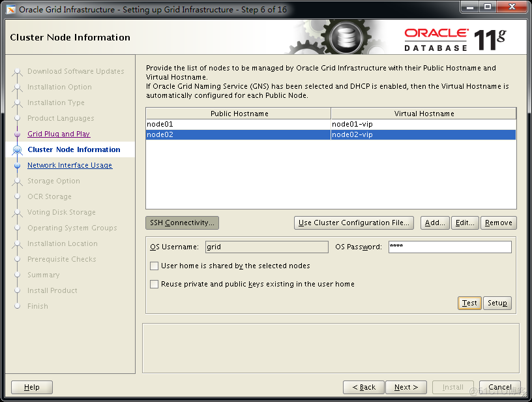This screenshot has width=532, height=402.
Task: Tick Reuse private and public keys checkbox
Action: pos(154,284)
